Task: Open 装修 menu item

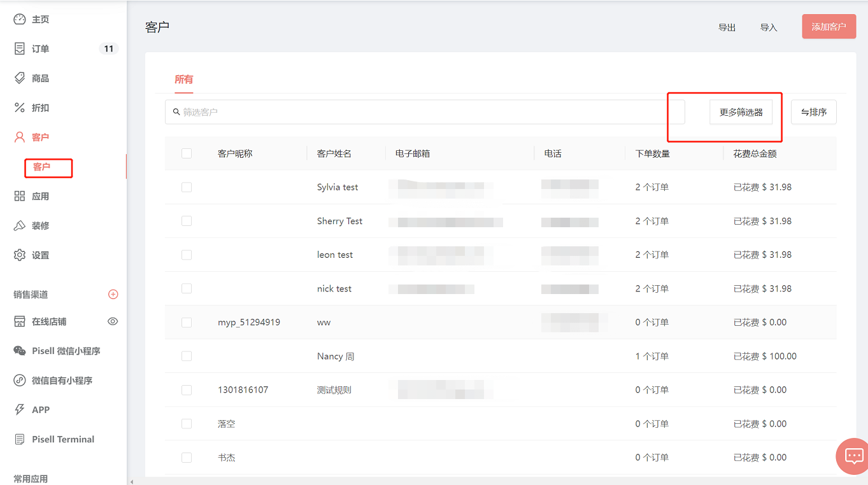Action: pos(41,225)
